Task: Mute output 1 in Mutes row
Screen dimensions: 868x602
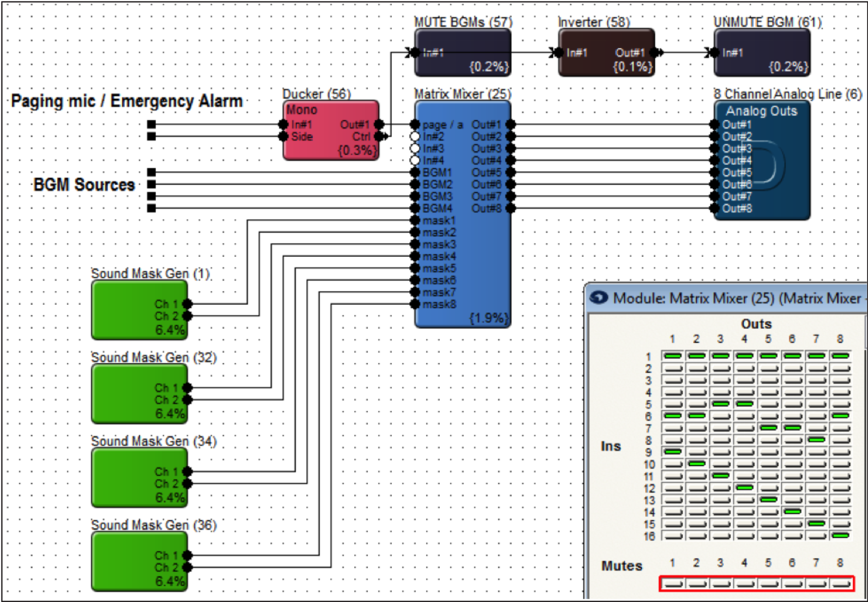Action: [x=673, y=584]
